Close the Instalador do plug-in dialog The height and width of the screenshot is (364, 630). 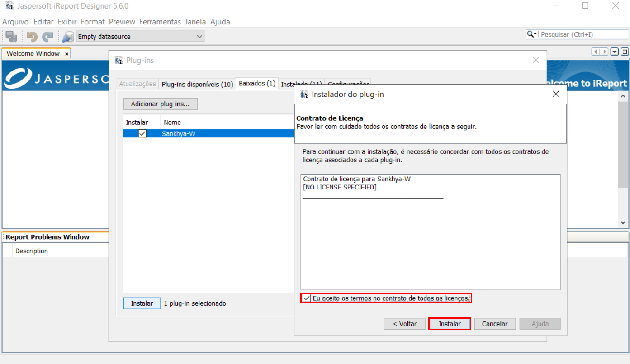pos(556,94)
